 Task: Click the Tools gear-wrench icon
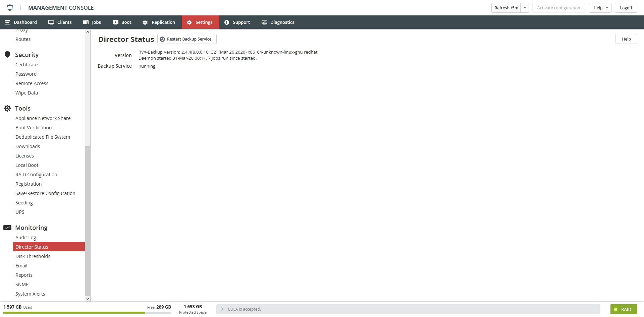pos(7,108)
